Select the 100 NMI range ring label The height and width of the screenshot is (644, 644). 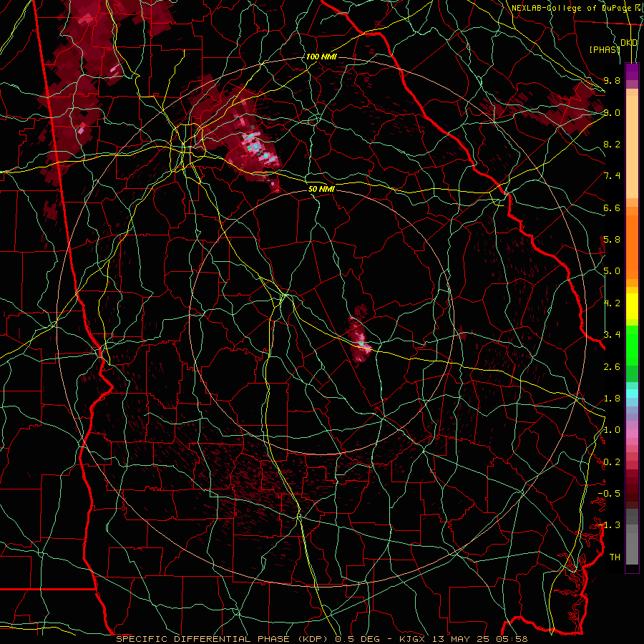pyautogui.click(x=321, y=57)
